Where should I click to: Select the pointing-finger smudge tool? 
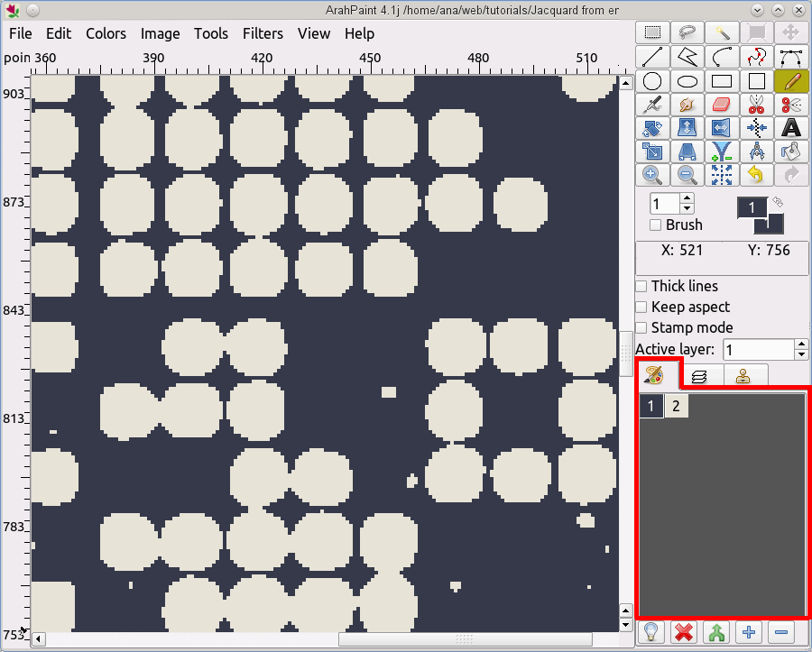tap(687, 105)
